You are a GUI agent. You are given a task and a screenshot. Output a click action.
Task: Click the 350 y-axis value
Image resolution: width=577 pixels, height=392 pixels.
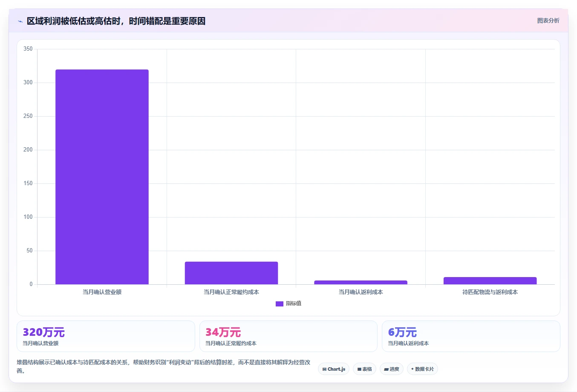[x=28, y=49]
